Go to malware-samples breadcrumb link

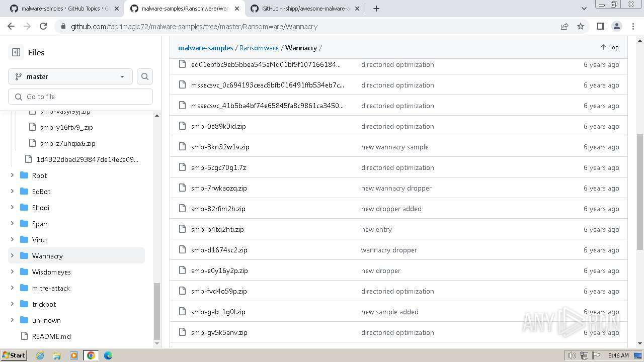205,48
